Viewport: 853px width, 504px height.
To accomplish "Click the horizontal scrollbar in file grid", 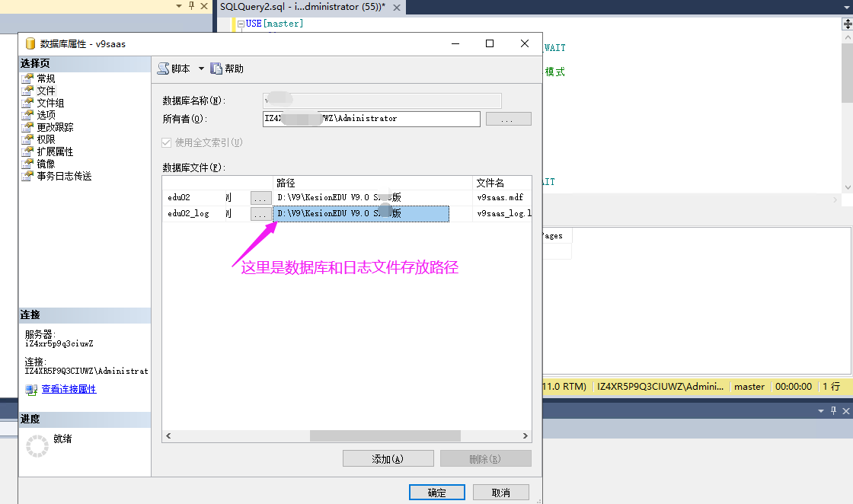I will (x=385, y=436).
